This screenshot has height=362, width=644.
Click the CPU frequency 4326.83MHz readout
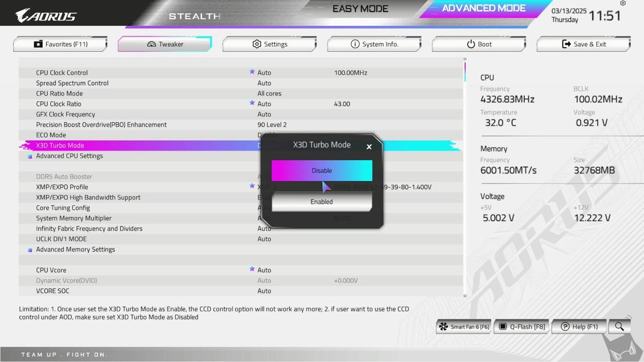pyautogui.click(x=507, y=99)
